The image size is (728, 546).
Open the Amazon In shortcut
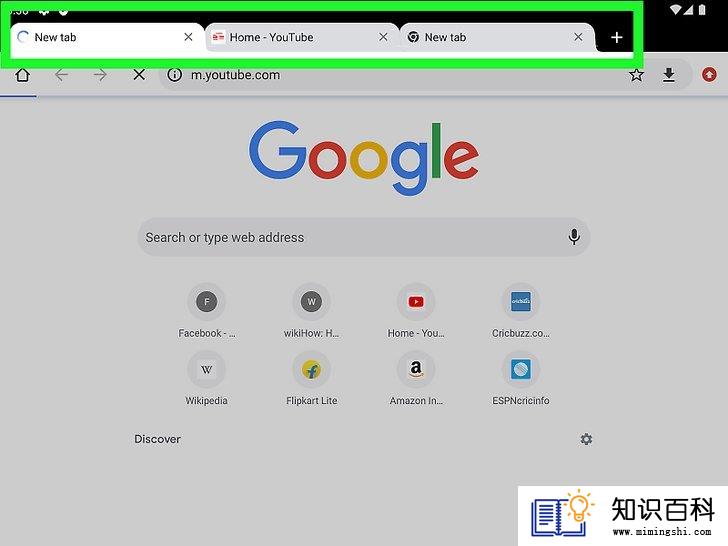click(x=416, y=378)
